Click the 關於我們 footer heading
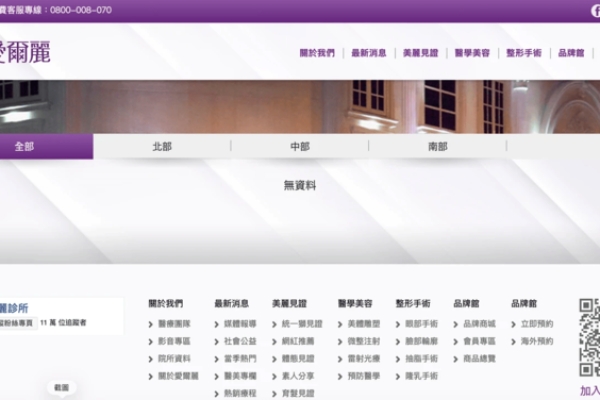Screen dimensions: 600x400 [x=165, y=304]
